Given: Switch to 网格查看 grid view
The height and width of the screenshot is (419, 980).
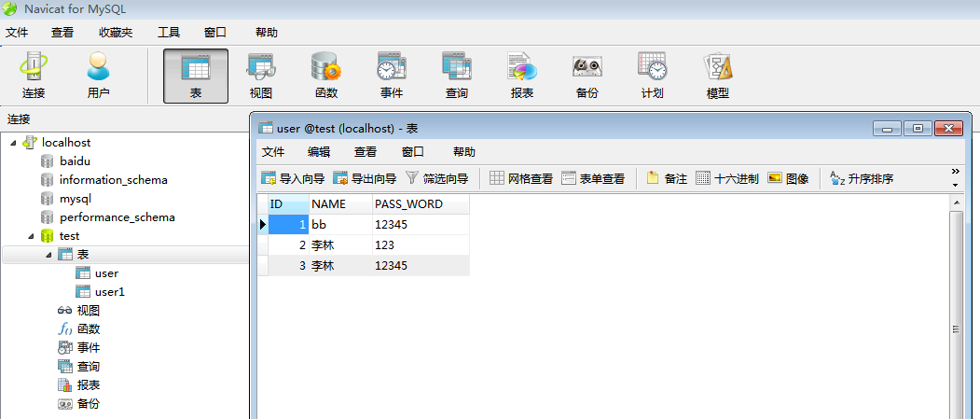Looking at the screenshot, I should pos(521,178).
